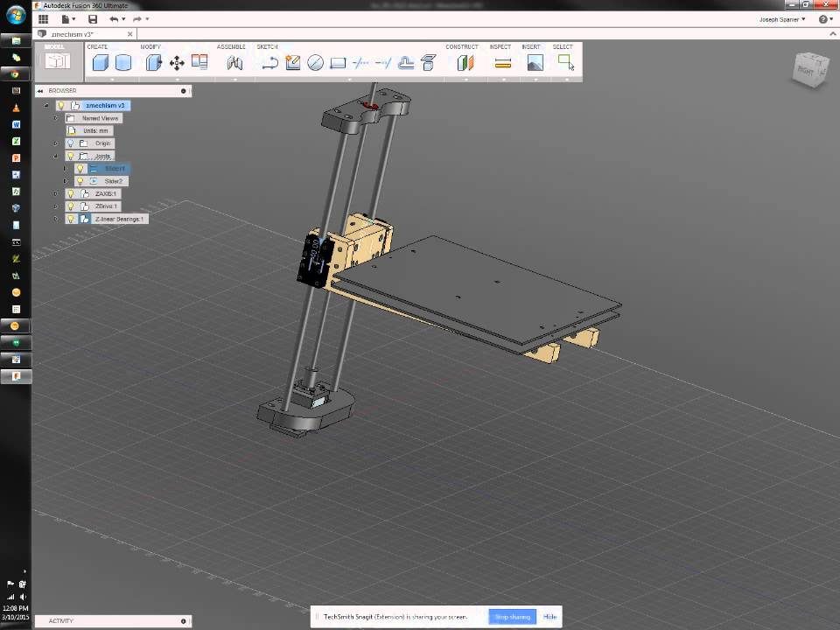Open the MODIFY menu

coord(150,47)
